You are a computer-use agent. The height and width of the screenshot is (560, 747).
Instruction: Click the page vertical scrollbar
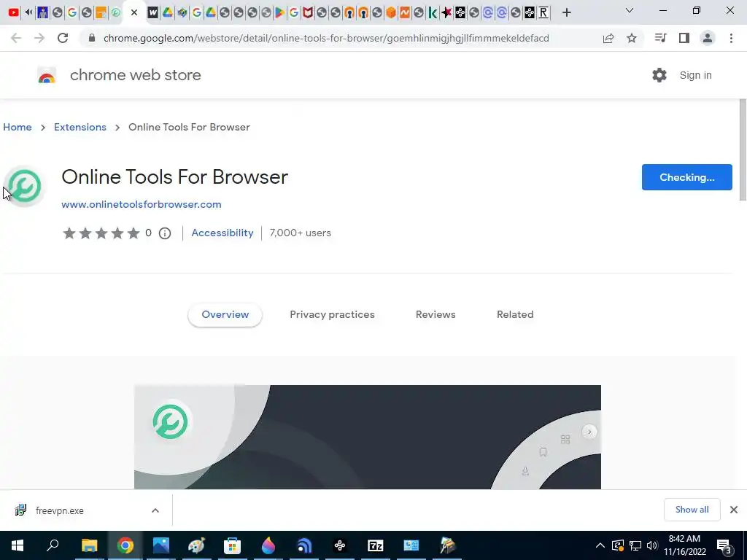click(x=743, y=150)
